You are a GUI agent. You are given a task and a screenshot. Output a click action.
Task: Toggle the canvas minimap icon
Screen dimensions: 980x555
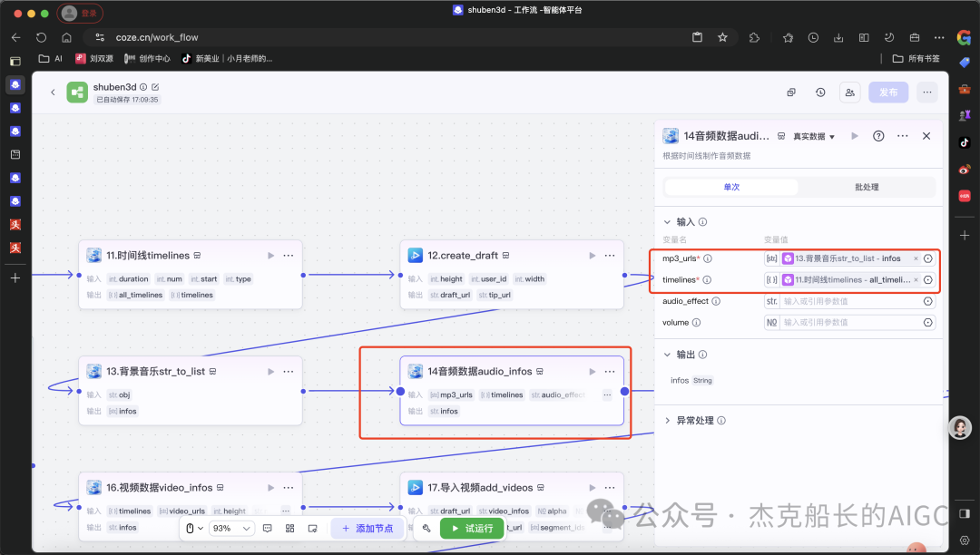coord(312,528)
